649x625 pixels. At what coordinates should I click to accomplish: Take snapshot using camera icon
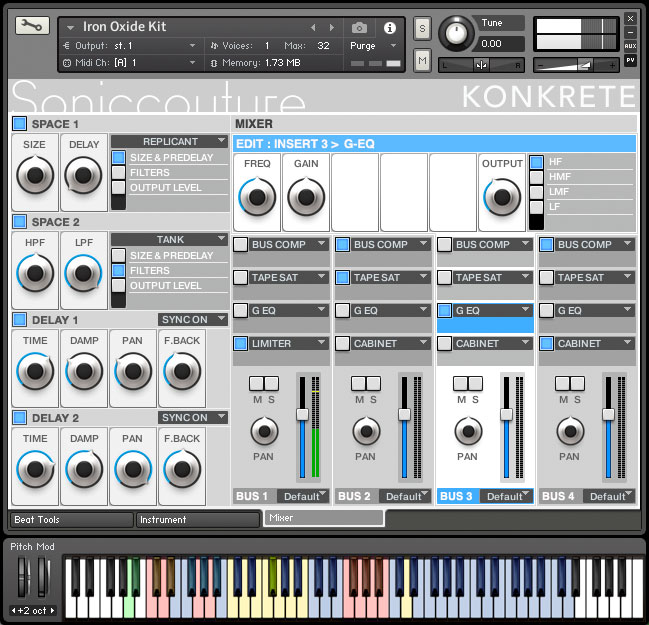[359, 28]
